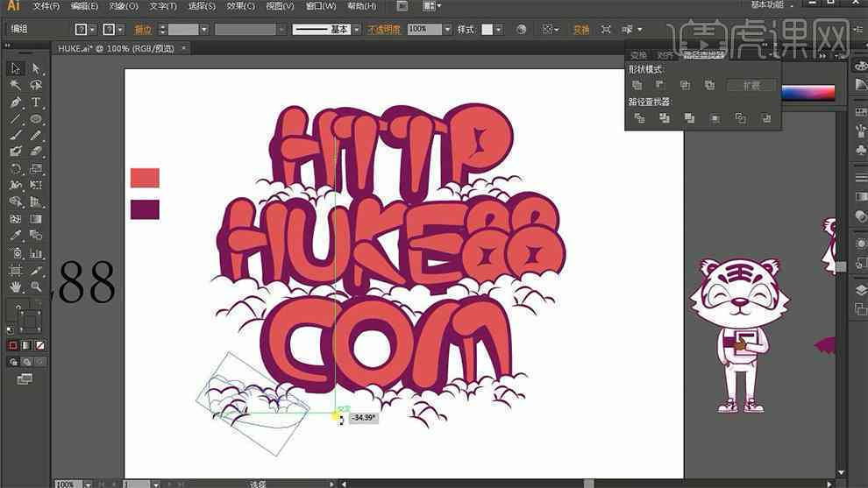Viewport: 868px width, 488px height.
Task: Select the Magic Wand tool
Action: [x=16, y=85]
